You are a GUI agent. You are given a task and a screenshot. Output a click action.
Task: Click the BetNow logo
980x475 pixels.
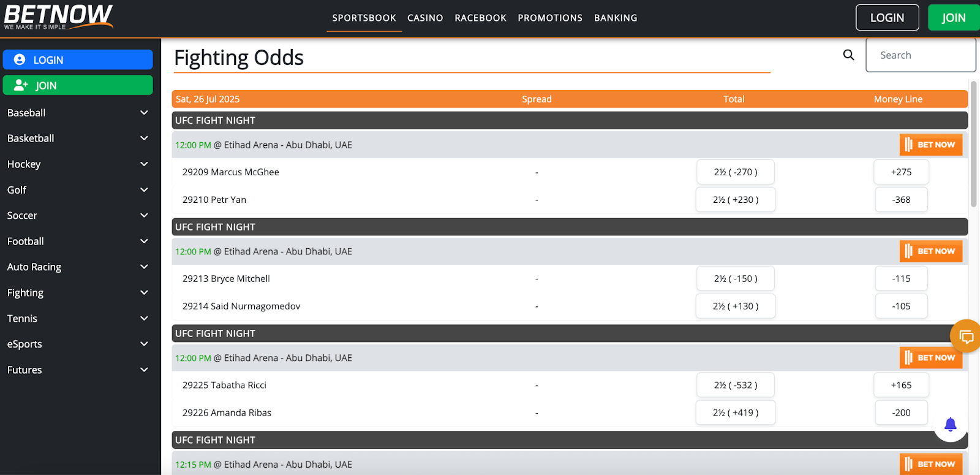pyautogui.click(x=58, y=17)
